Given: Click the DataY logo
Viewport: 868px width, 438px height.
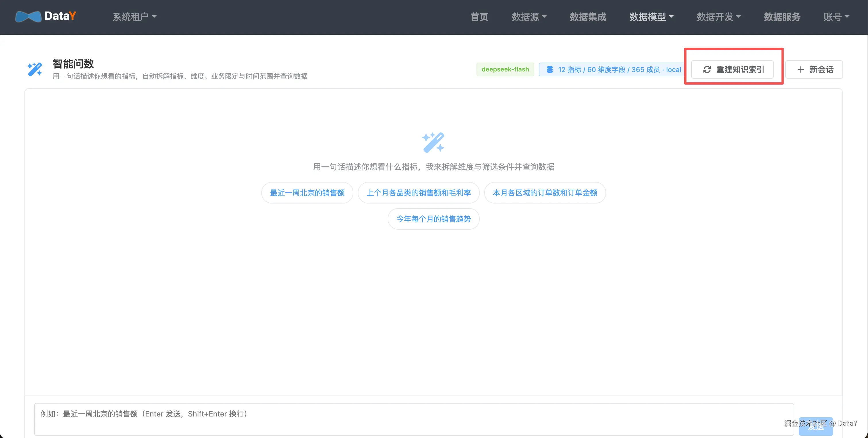Looking at the screenshot, I should point(45,16).
